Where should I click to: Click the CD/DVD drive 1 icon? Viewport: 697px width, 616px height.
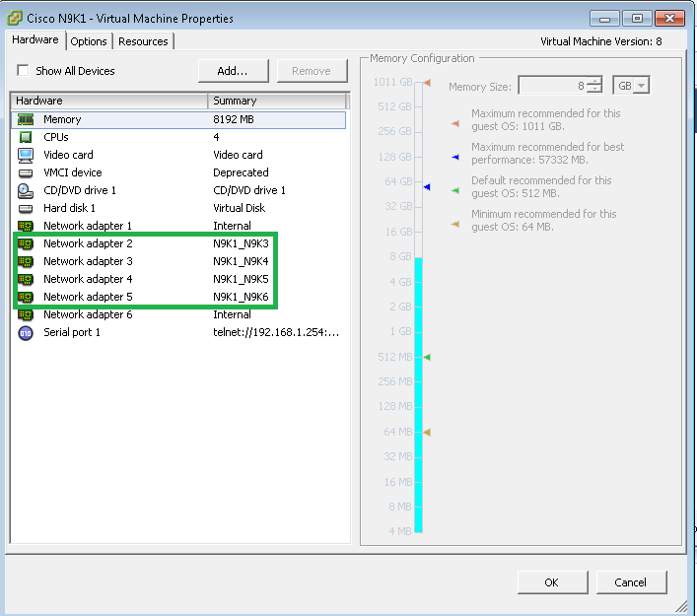(x=26, y=190)
